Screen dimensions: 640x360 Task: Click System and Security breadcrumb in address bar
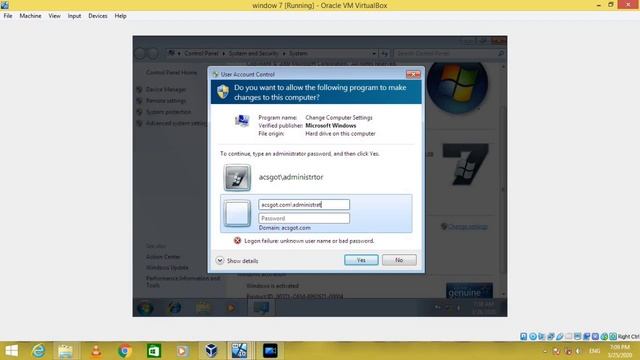click(x=253, y=53)
